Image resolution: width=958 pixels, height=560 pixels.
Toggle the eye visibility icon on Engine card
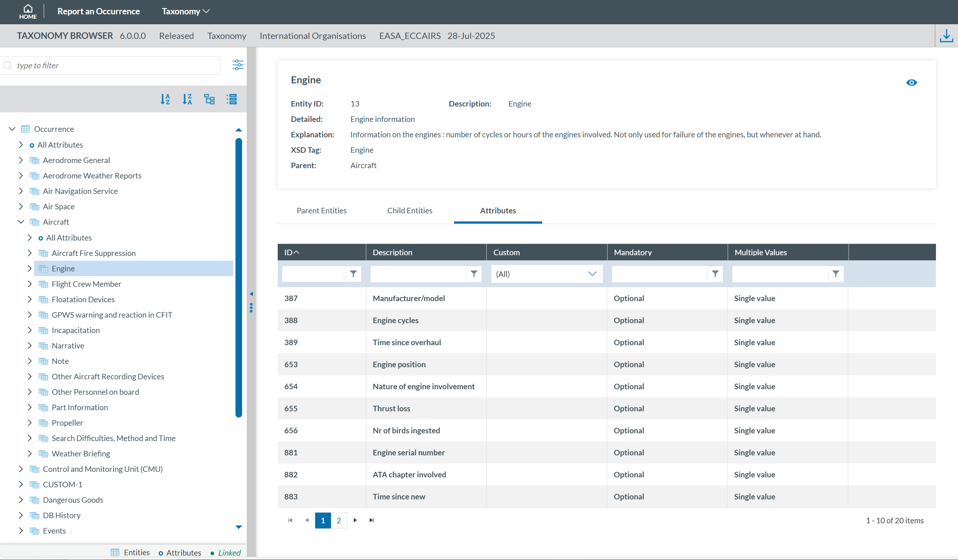coord(911,83)
